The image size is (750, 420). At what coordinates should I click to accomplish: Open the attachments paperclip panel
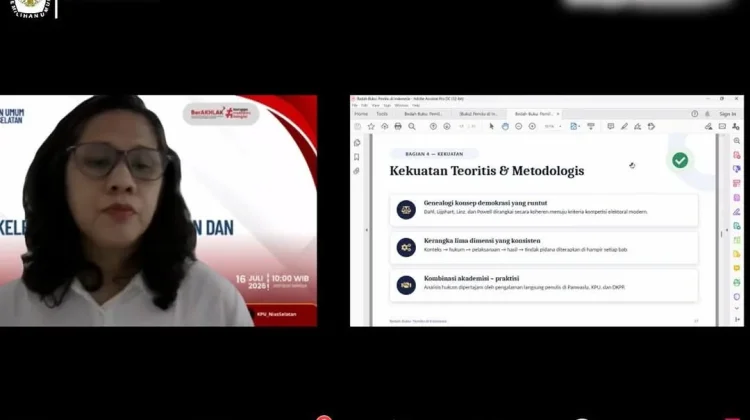(357, 171)
